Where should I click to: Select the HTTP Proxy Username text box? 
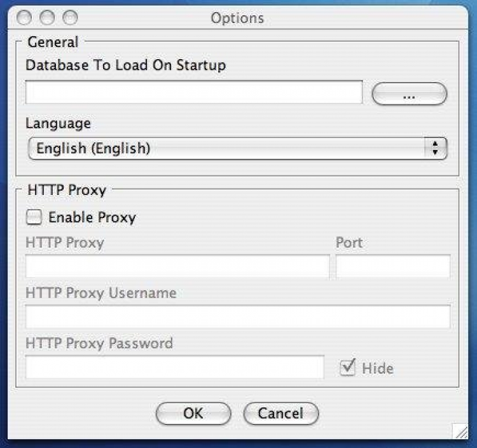[x=237, y=316]
